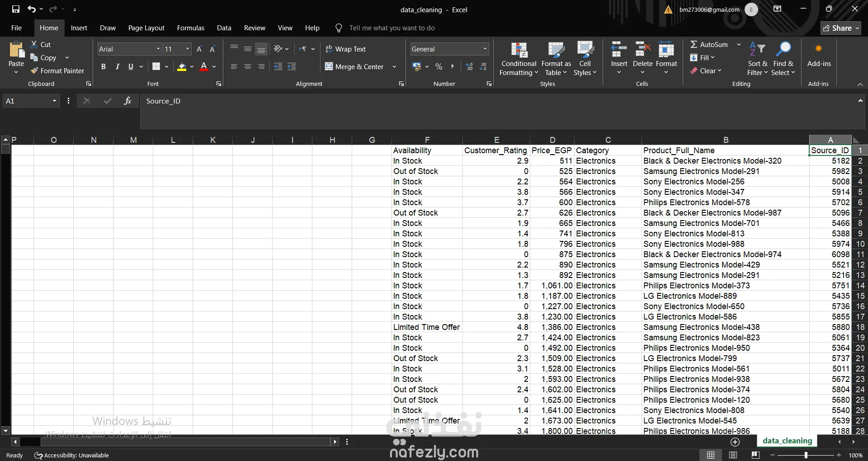Screen dimensions: 868x461
Task: Toggle left text alignment
Action: click(234, 66)
